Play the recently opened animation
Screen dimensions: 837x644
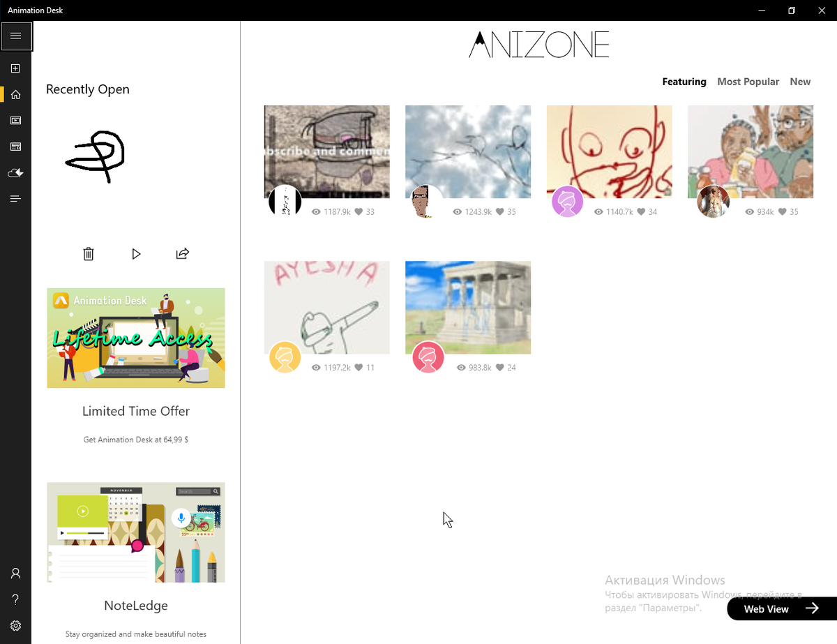pos(136,254)
